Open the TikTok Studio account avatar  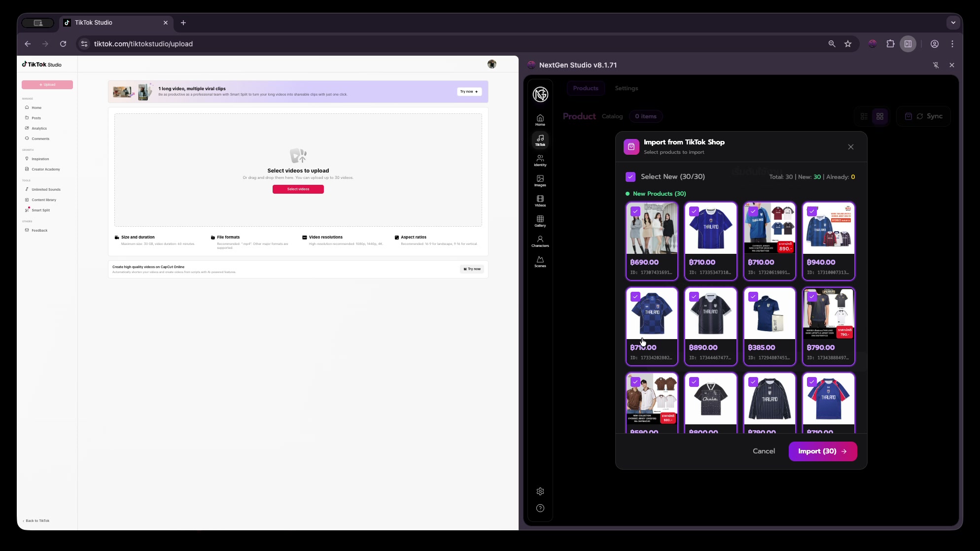click(x=492, y=64)
